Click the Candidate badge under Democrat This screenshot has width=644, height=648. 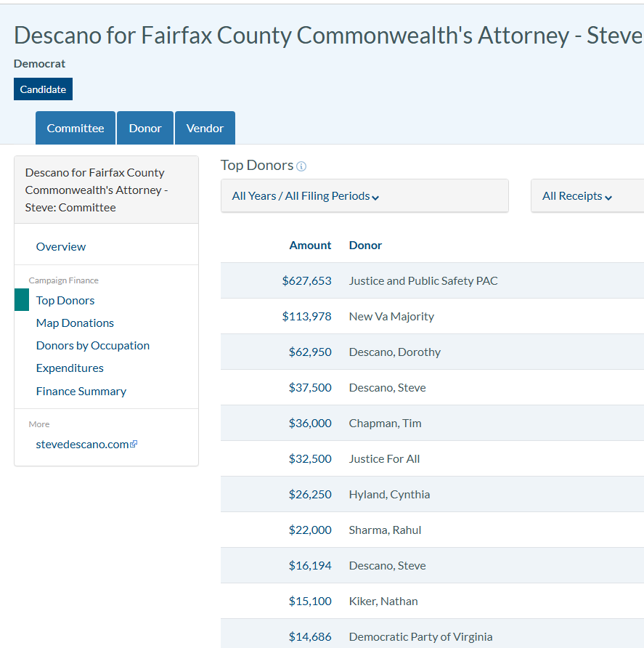coord(43,89)
